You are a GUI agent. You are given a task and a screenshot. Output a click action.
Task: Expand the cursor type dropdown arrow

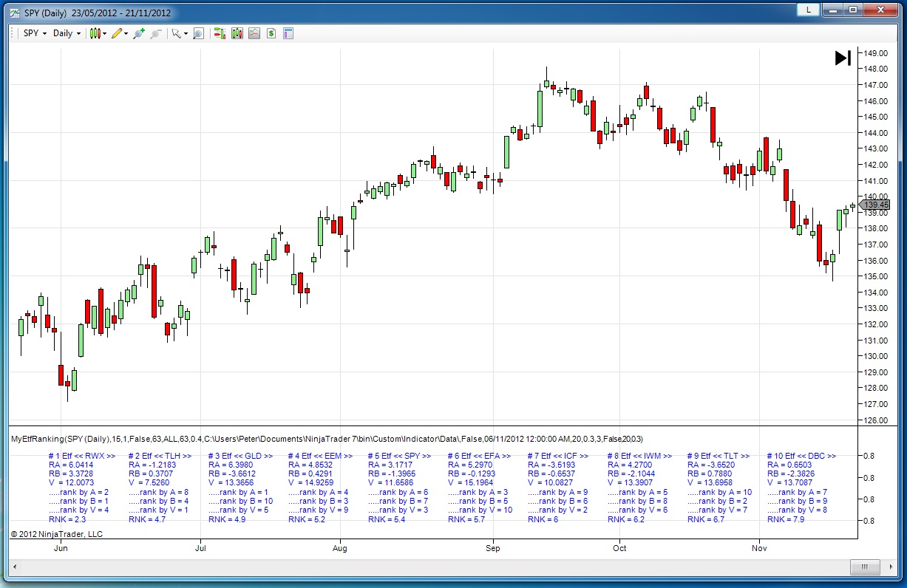click(186, 33)
